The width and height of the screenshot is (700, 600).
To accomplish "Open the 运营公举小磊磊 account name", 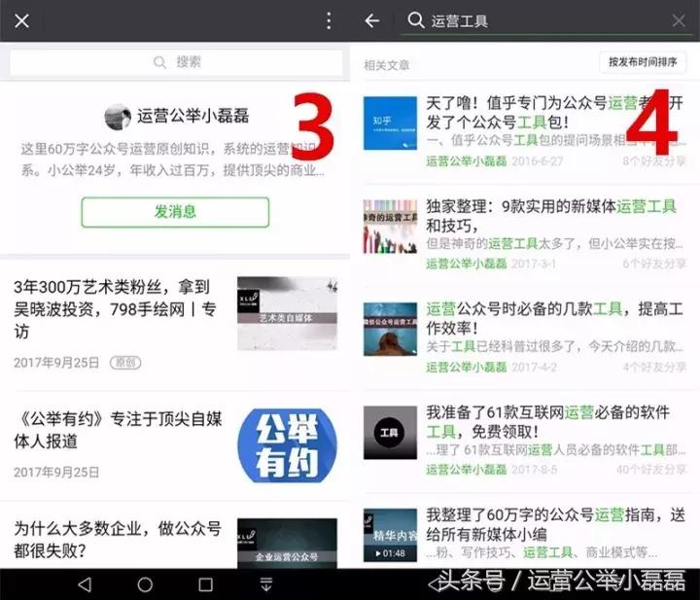I will coord(192,116).
